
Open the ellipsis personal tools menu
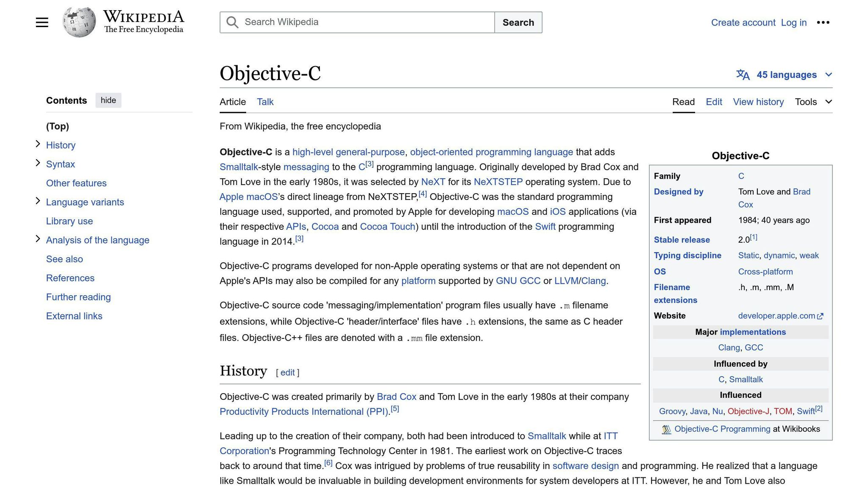click(x=823, y=22)
